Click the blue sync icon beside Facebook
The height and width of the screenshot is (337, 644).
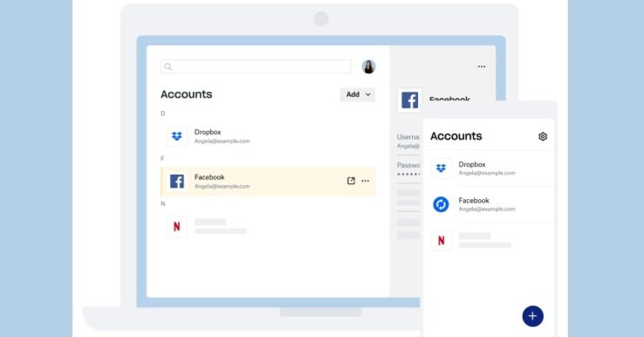coord(441,204)
